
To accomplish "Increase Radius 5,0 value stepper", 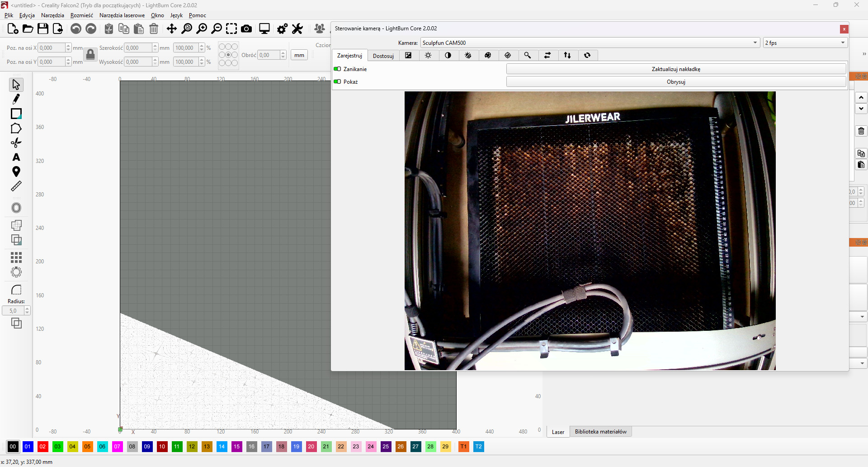I will pyautogui.click(x=27, y=309).
